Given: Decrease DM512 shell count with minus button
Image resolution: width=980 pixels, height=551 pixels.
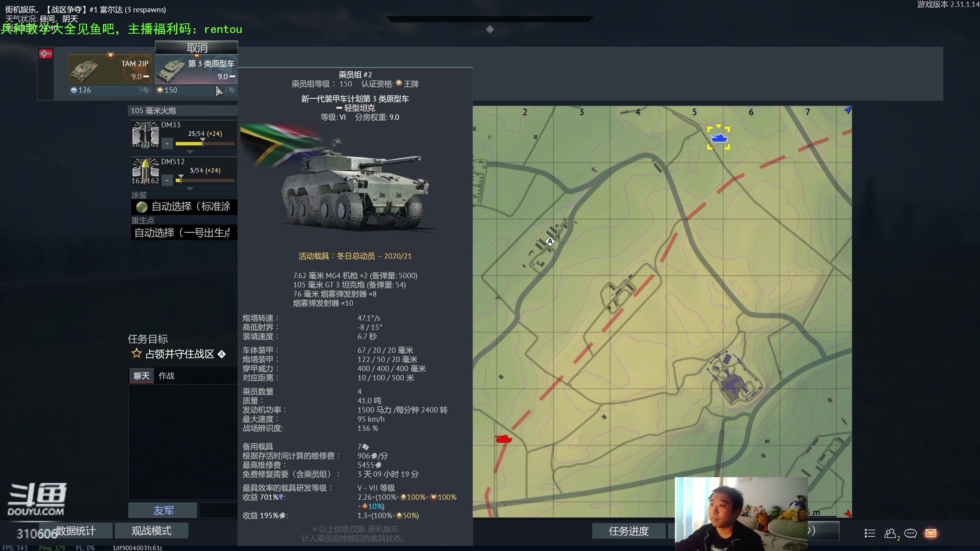Looking at the screenshot, I should (x=167, y=180).
